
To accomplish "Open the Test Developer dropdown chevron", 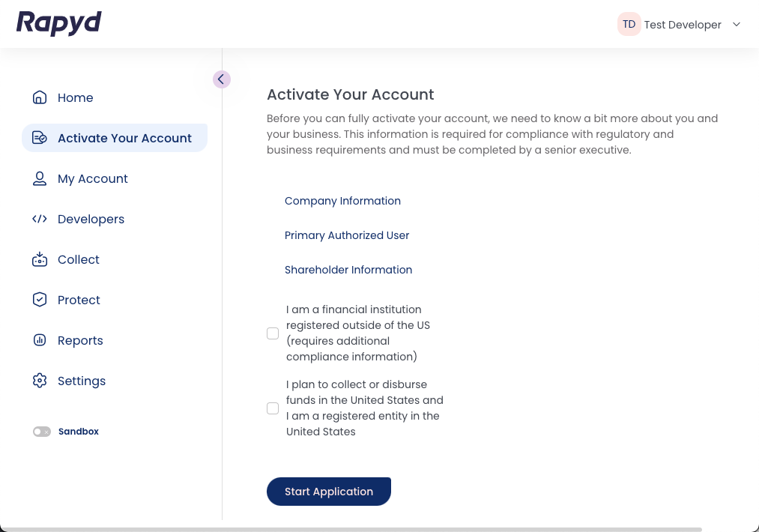I will (x=737, y=24).
